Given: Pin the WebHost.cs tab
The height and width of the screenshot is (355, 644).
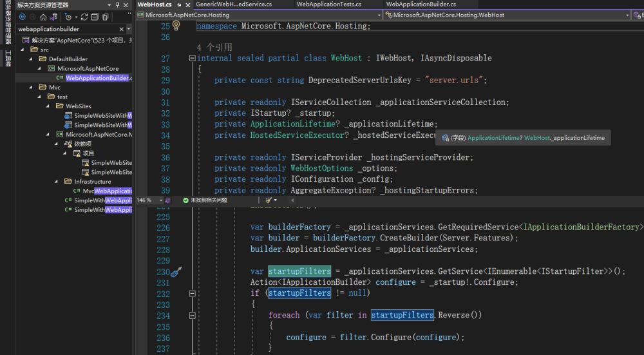Looking at the screenshot, I should tap(180, 5).
